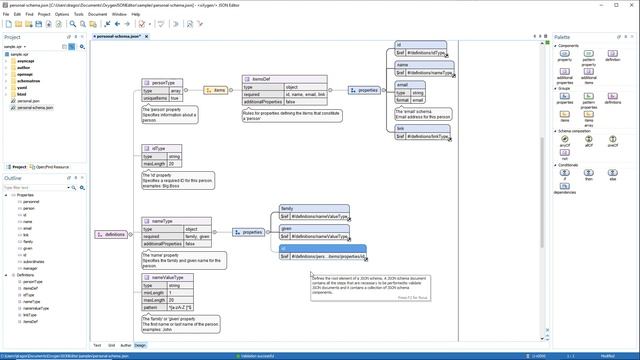The height and width of the screenshot is (360, 640).
Task: Select the 'definition' palette component icon
Action: (613, 54)
